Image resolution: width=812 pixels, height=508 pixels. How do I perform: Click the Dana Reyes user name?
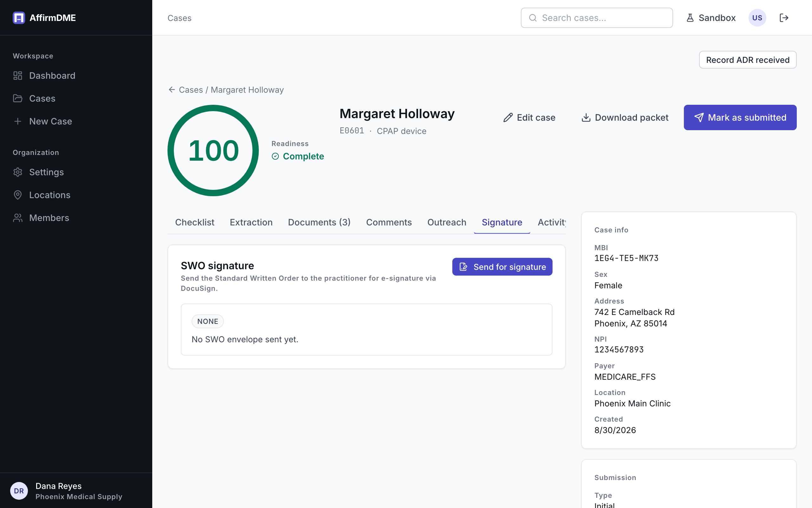(x=58, y=486)
